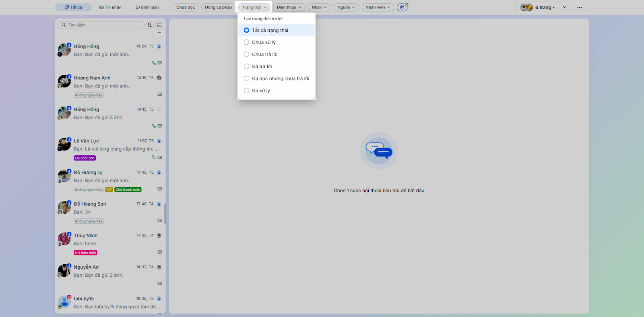Click envelope icon on Nguyễn An row
644x317 pixels.
tap(160, 283)
